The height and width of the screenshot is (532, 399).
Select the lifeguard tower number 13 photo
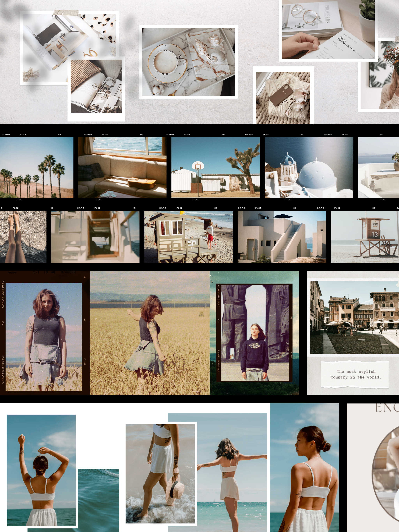365,237
